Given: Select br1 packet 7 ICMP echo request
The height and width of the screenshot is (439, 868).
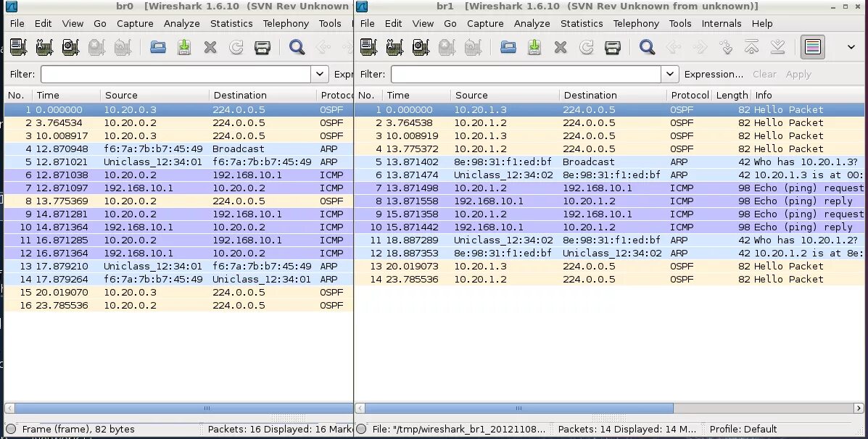Looking at the screenshot, I should (609, 188).
